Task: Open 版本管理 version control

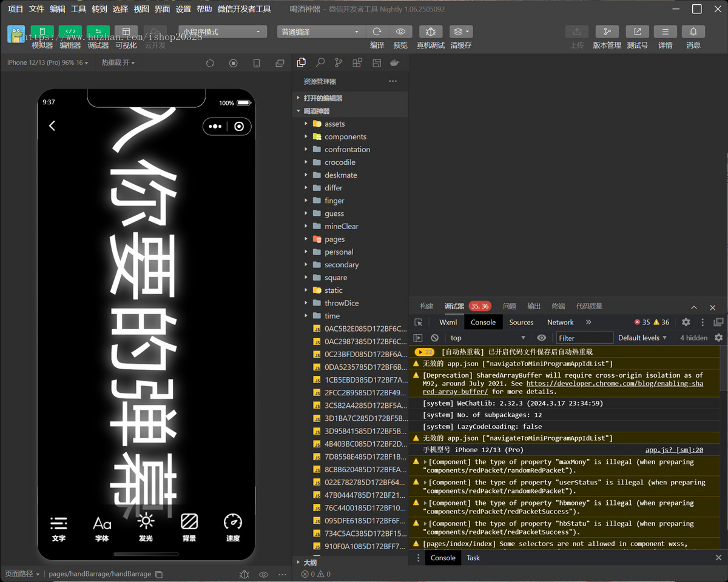Action: point(607,32)
